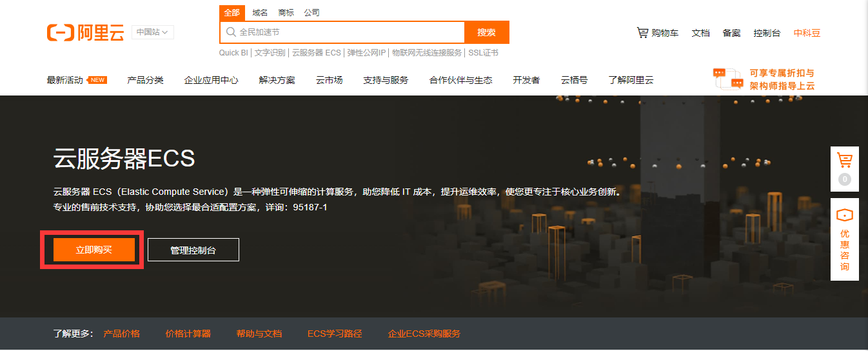Open the 支持与服务 navigation menu

(x=386, y=80)
